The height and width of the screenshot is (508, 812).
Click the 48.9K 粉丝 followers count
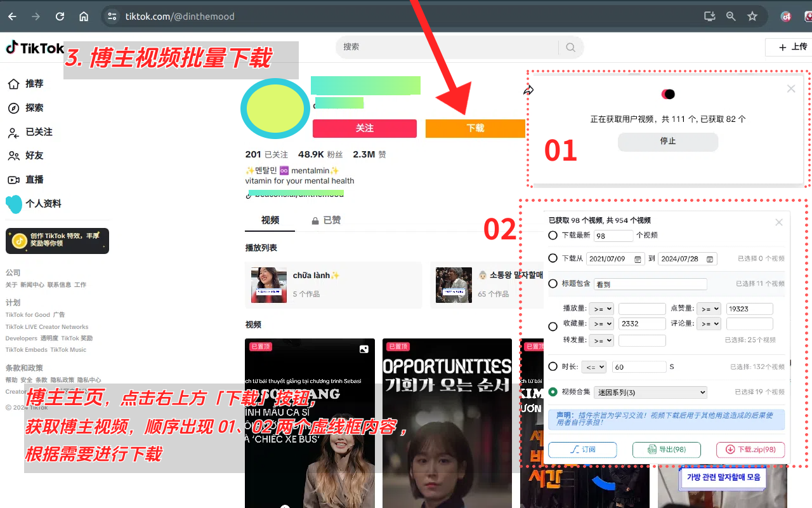(x=320, y=154)
